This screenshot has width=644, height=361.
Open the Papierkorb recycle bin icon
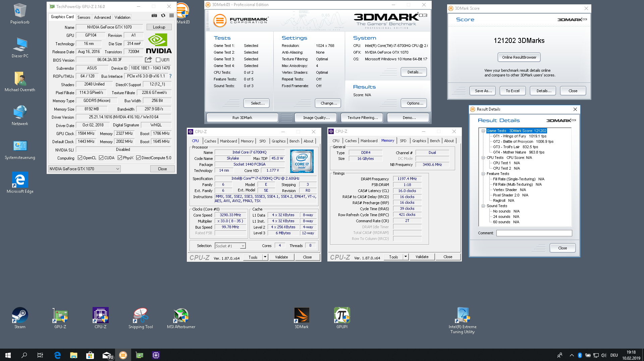pos(20,14)
